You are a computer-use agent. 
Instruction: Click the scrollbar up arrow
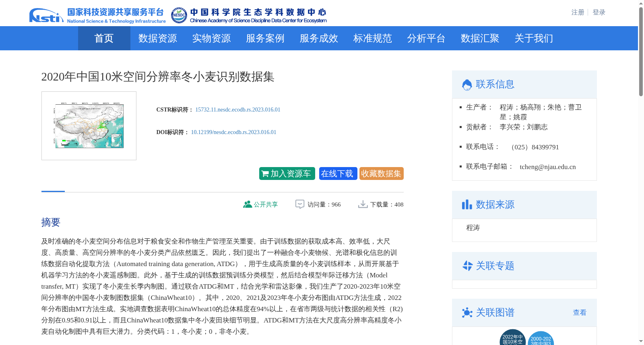[641, 3]
